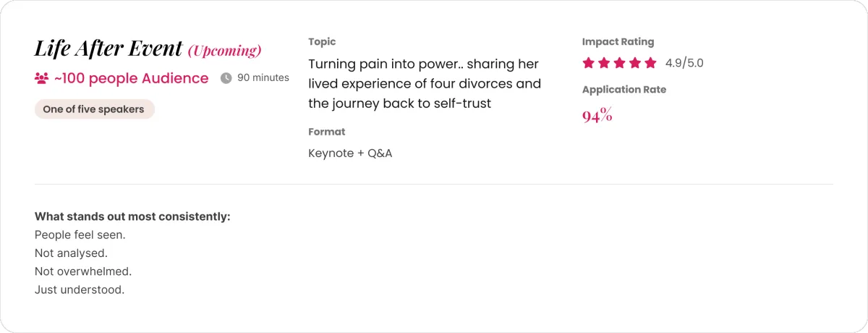This screenshot has height=333, width=868.
Task: Click the fifth rating star
Action: click(650, 63)
